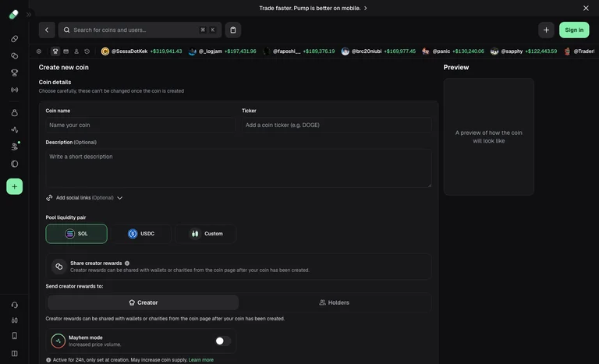Open the pill icon in sidebar
The width and height of the screenshot is (599, 364).
[x=15, y=38]
